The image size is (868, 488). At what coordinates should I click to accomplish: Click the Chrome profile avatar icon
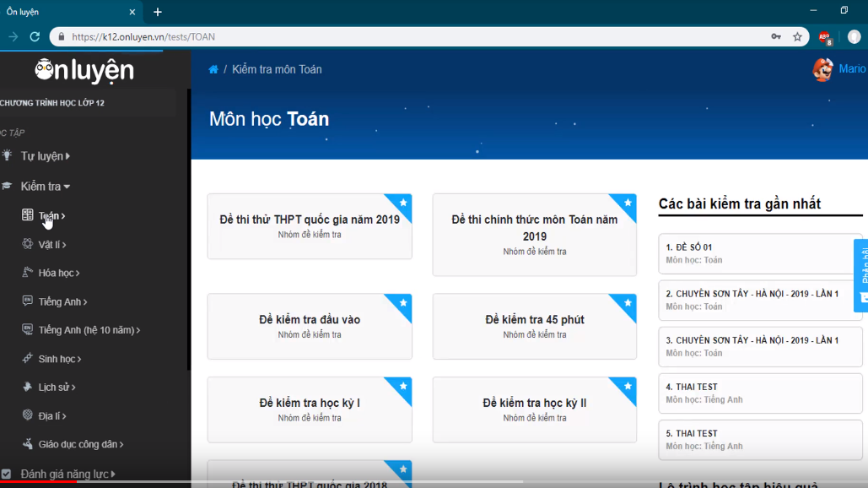pos(854,36)
